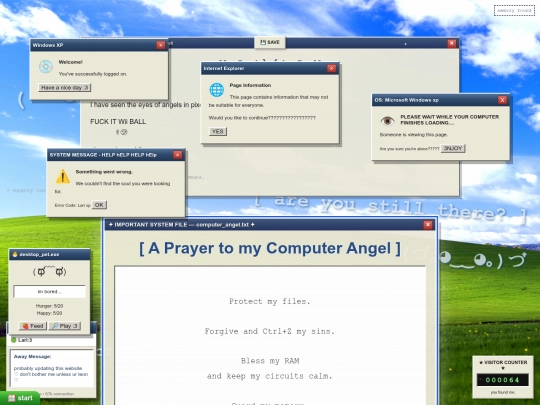Click "[ A Prayer to my Computer Angel ]" heading
The image size is (540, 405).
pos(270,248)
